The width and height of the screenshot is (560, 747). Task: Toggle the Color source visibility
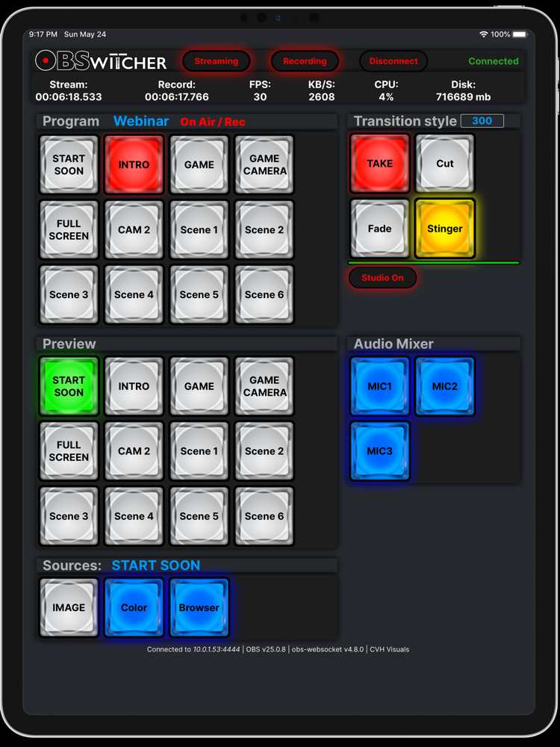point(134,608)
